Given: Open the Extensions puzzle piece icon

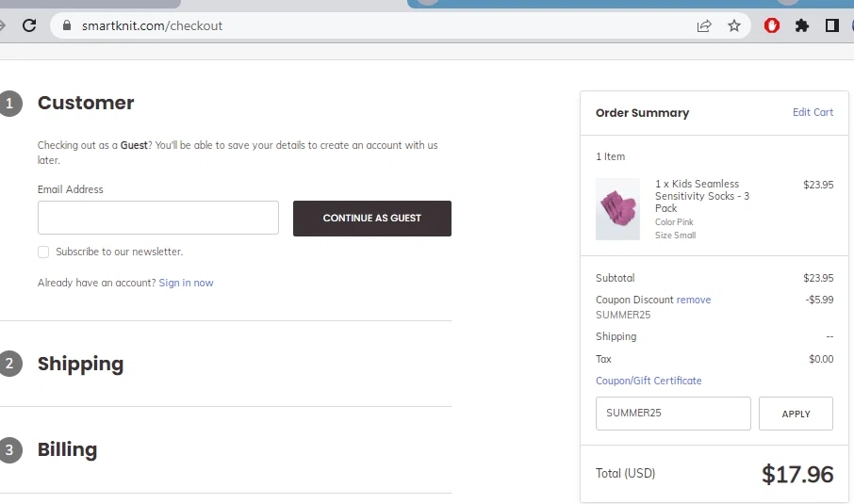Looking at the screenshot, I should pyautogui.click(x=802, y=25).
